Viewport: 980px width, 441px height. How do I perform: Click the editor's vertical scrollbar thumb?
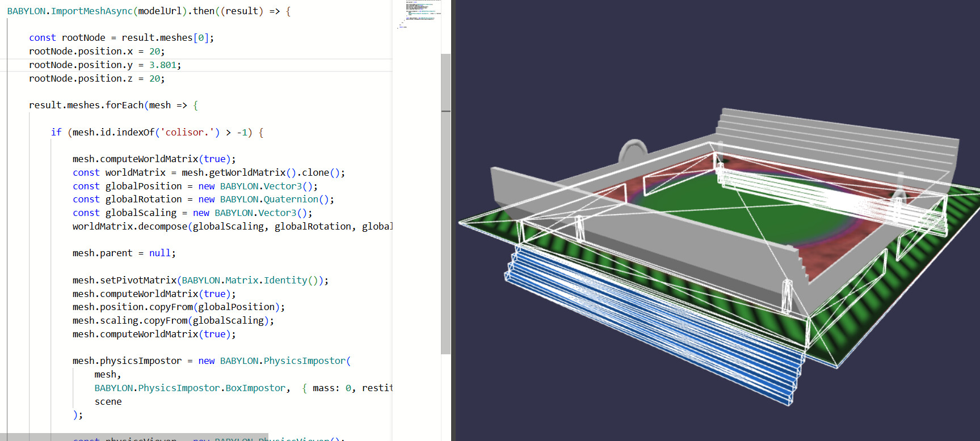click(445, 204)
